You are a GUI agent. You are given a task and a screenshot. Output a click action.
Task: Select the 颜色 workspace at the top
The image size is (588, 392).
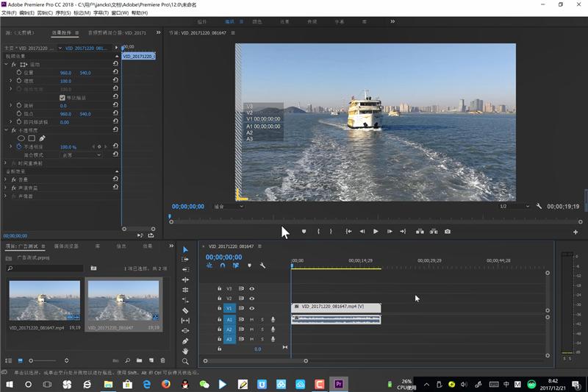pyautogui.click(x=257, y=22)
